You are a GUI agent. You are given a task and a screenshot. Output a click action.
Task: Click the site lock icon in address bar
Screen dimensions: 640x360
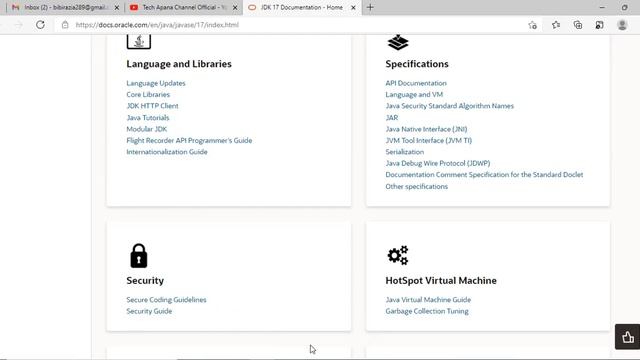tap(65, 25)
